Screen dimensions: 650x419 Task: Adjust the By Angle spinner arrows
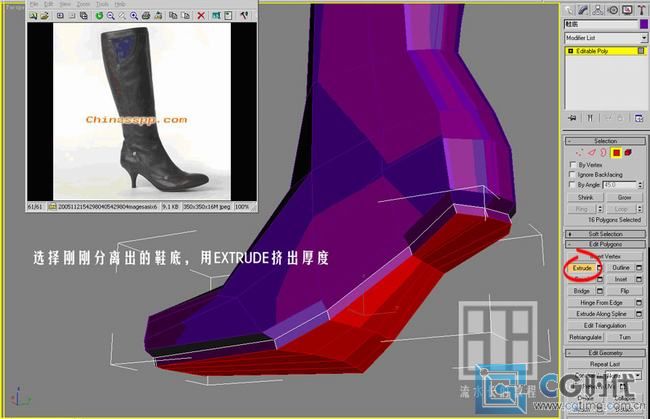click(640, 185)
